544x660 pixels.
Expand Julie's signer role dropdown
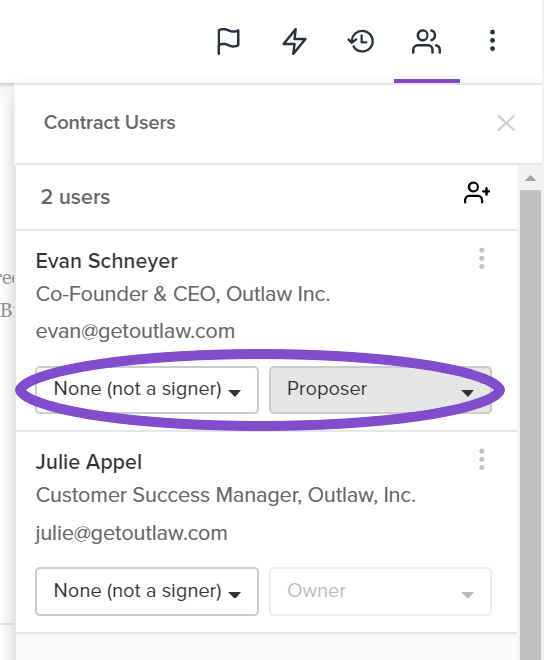tap(147, 591)
